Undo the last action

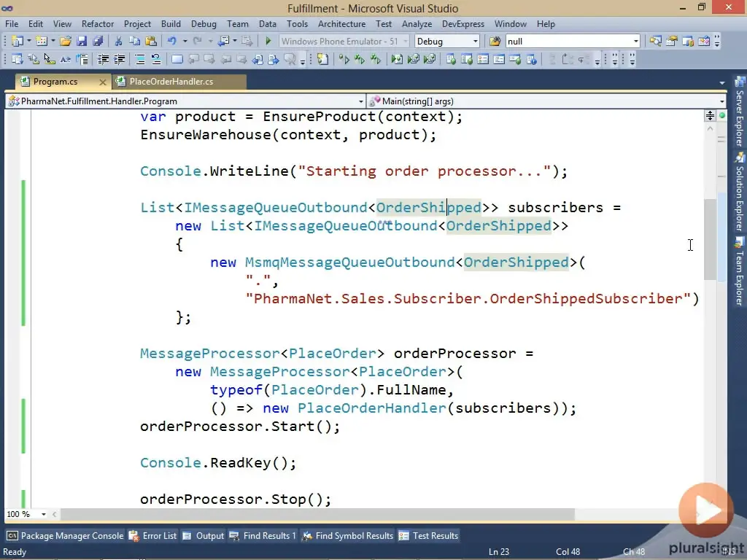tap(172, 42)
